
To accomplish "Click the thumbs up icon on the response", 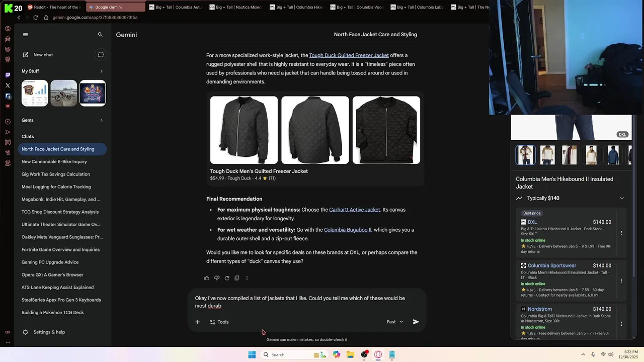I will [207, 278].
